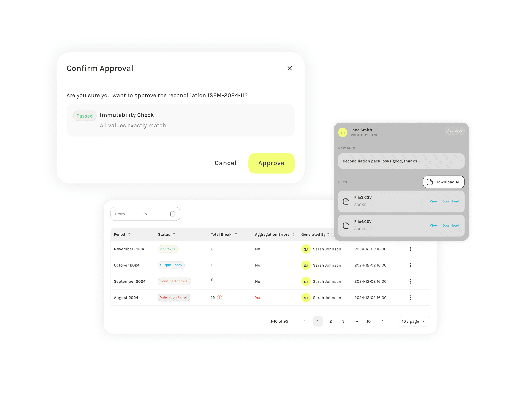The image size is (522, 420).
Task: Click the File4.CSV document icon
Action: (346, 225)
